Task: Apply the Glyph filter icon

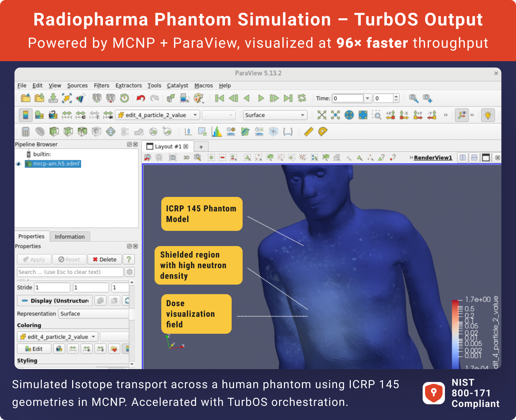Action: point(111,132)
